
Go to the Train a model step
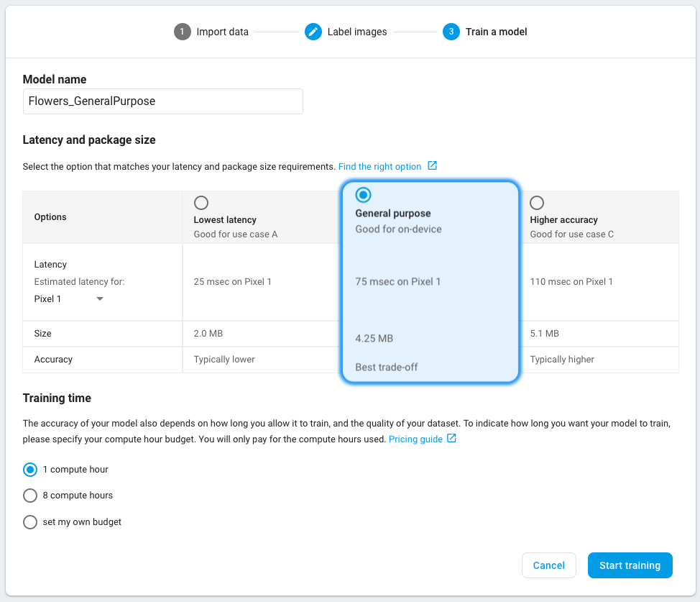[x=495, y=32]
